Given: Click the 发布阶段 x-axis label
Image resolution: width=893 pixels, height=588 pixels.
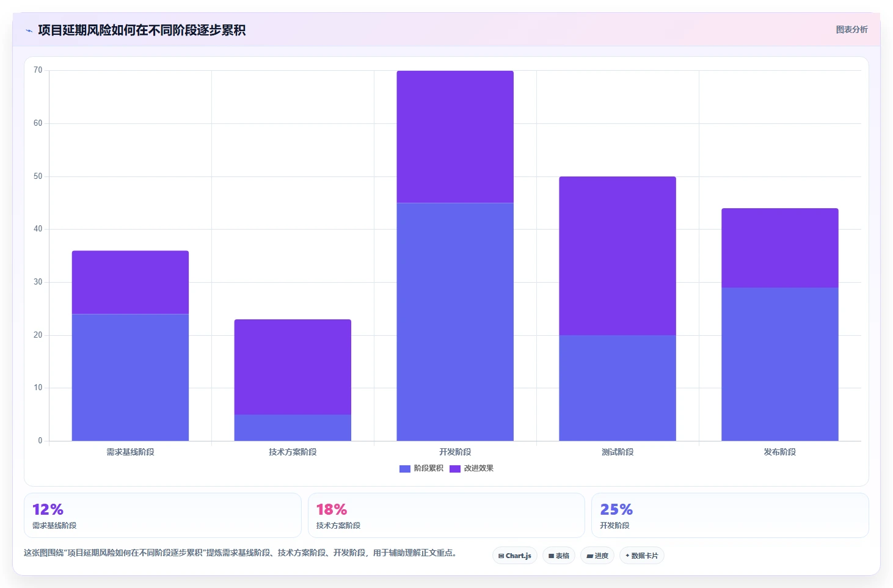Looking at the screenshot, I should 780,452.
